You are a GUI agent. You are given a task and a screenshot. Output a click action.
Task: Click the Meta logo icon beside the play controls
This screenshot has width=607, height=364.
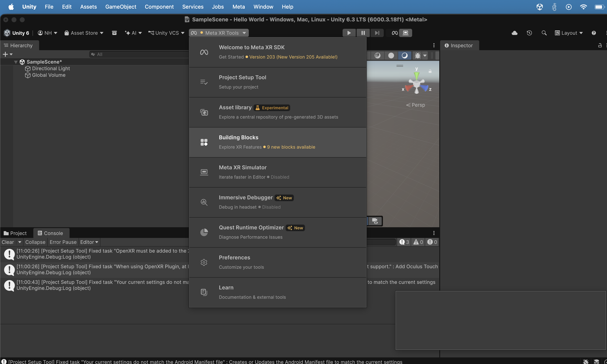(x=394, y=33)
